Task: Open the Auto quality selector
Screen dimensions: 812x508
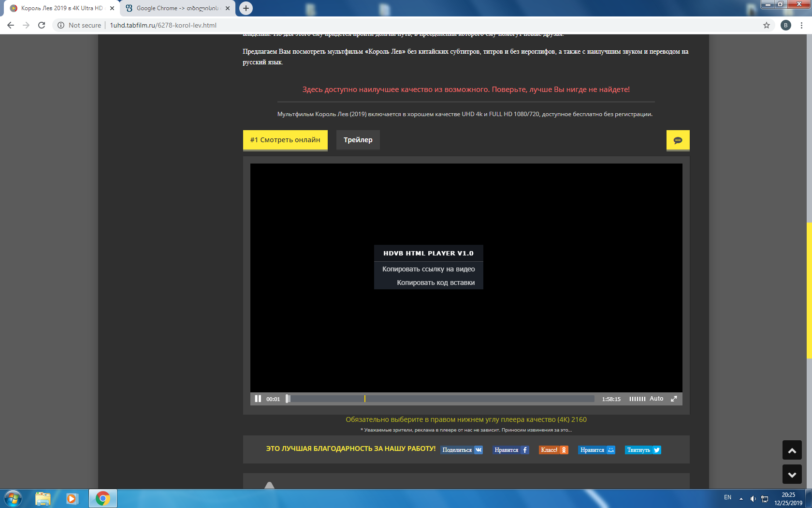Action: (x=656, y=399)
